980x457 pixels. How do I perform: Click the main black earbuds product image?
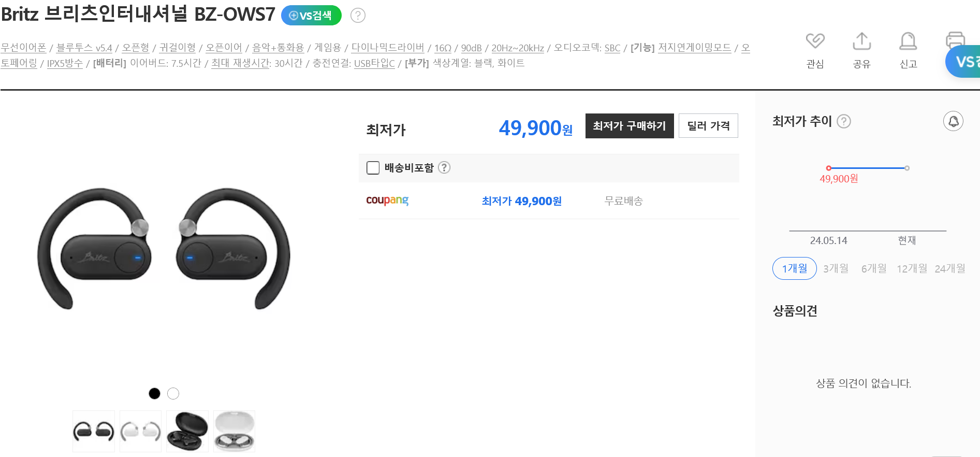click(x=163, y=249)
